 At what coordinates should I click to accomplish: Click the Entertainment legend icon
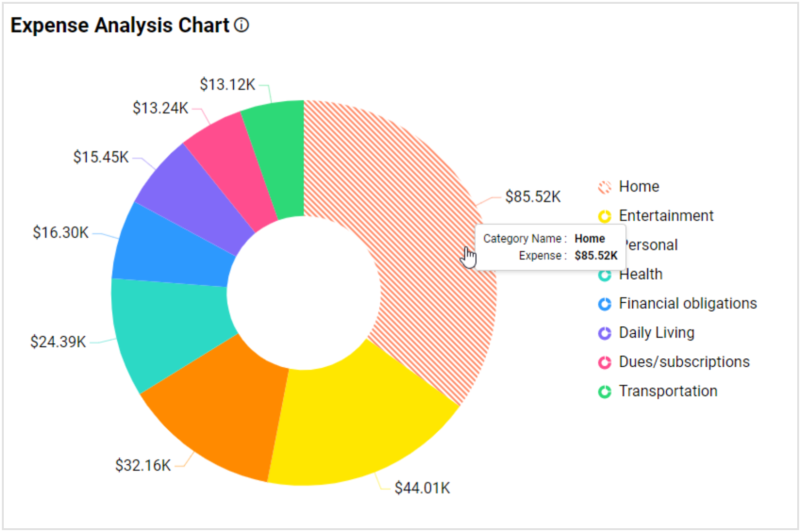[x=605, y=216]
